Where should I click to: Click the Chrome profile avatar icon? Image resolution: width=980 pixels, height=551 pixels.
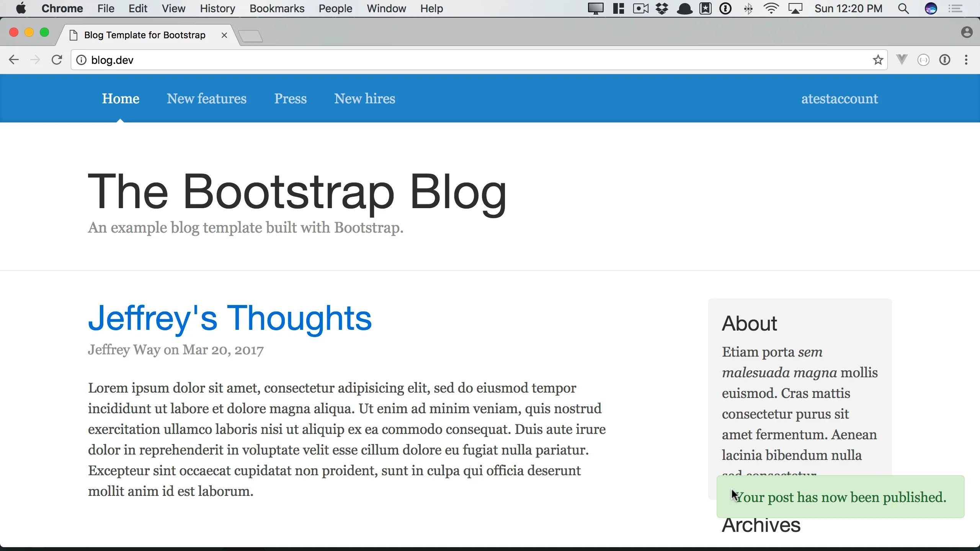(x=967, y=33)
